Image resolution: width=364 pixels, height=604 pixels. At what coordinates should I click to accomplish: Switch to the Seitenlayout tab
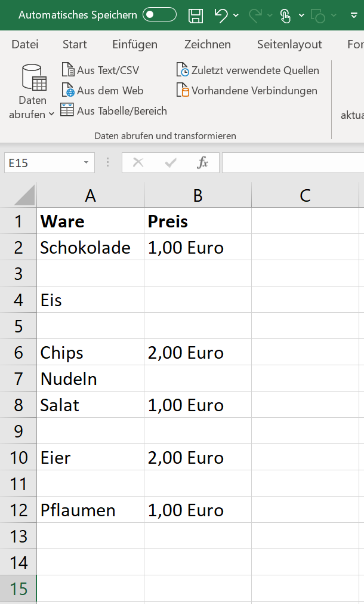pyautogui.click(x=289, y=44)
